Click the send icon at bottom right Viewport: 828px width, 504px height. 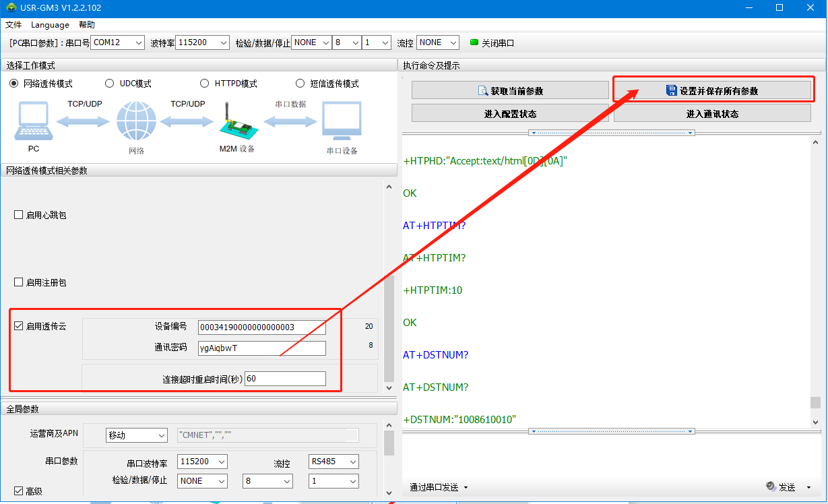click(x=771, y=486)
